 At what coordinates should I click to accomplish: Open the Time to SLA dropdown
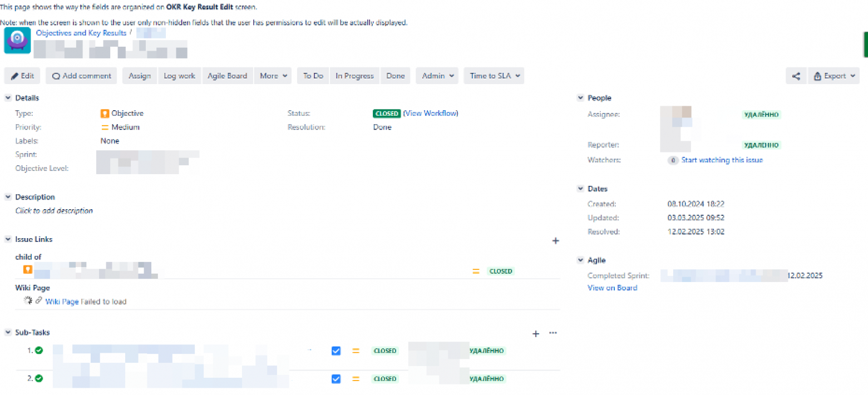493,76
